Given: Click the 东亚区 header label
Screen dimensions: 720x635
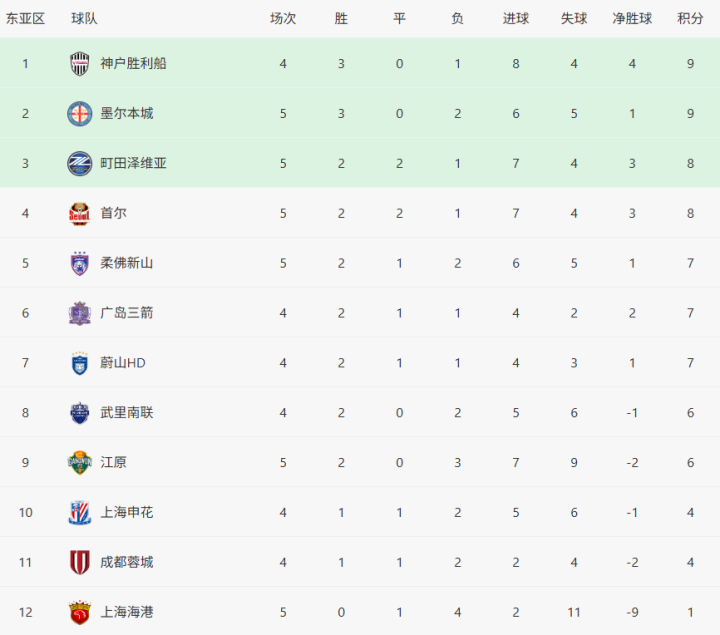Looking at the screenshot, I should (25, 19).
